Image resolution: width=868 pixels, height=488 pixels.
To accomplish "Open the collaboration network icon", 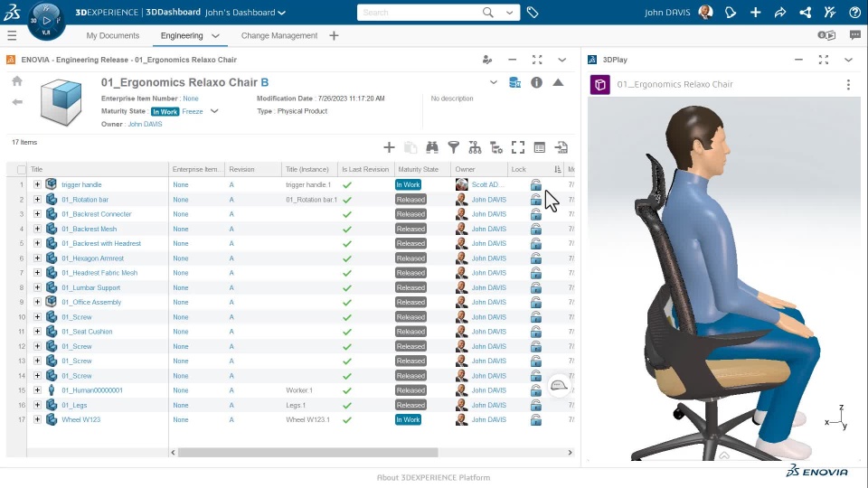I will coord(806,12).
